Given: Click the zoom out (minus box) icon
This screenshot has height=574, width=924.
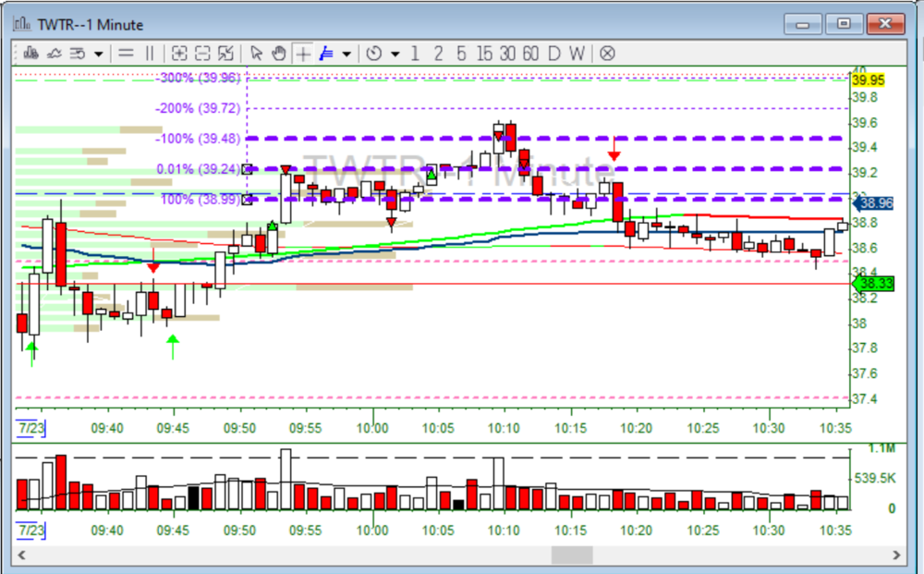Looking at the screenshot, I should pyautogui.click(x=202, y=54).
